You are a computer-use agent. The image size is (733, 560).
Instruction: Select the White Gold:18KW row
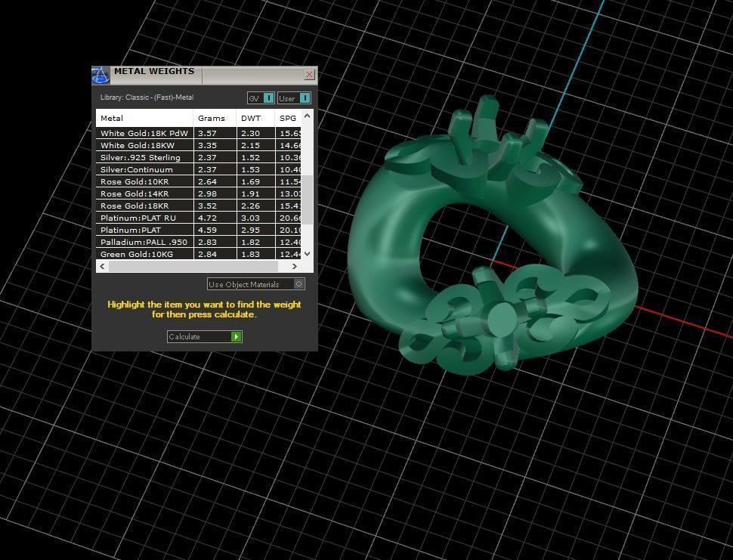pyautogui.click(x=199, y=145)
